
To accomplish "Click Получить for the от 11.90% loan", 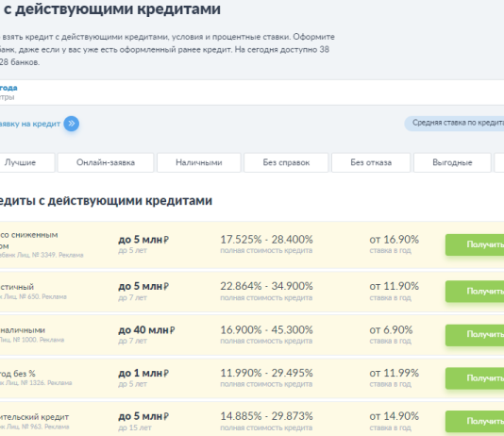I will click(475, 291).
